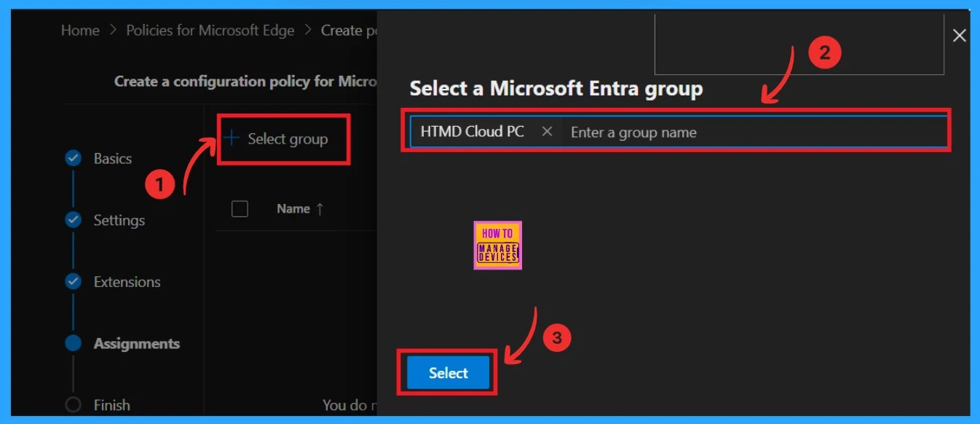Click the Assignments step circle indicator
Image resolution: width=980 pixels, height=424 pixels.
(73, 343)
